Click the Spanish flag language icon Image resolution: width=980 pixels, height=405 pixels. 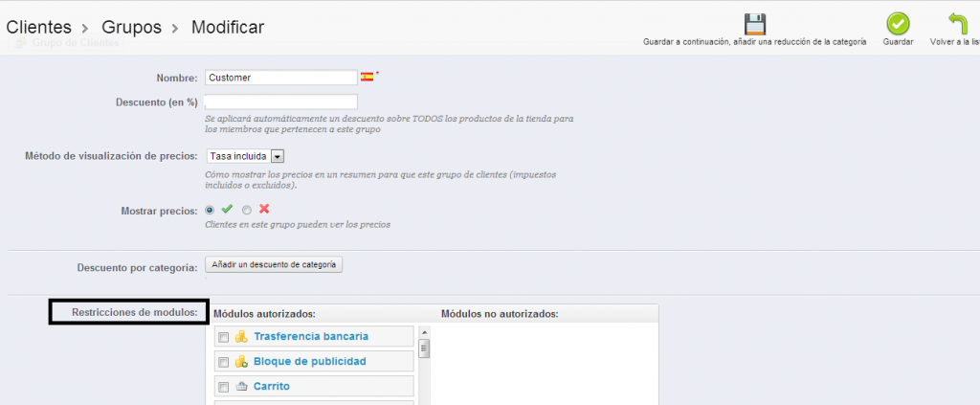(x=367, y=77)
